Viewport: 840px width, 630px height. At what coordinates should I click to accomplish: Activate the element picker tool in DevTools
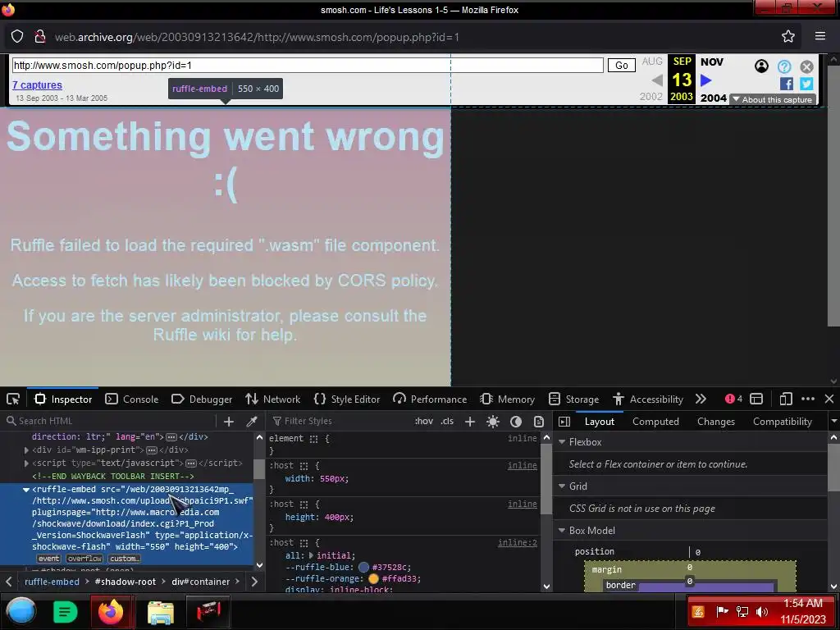(13, 399)
